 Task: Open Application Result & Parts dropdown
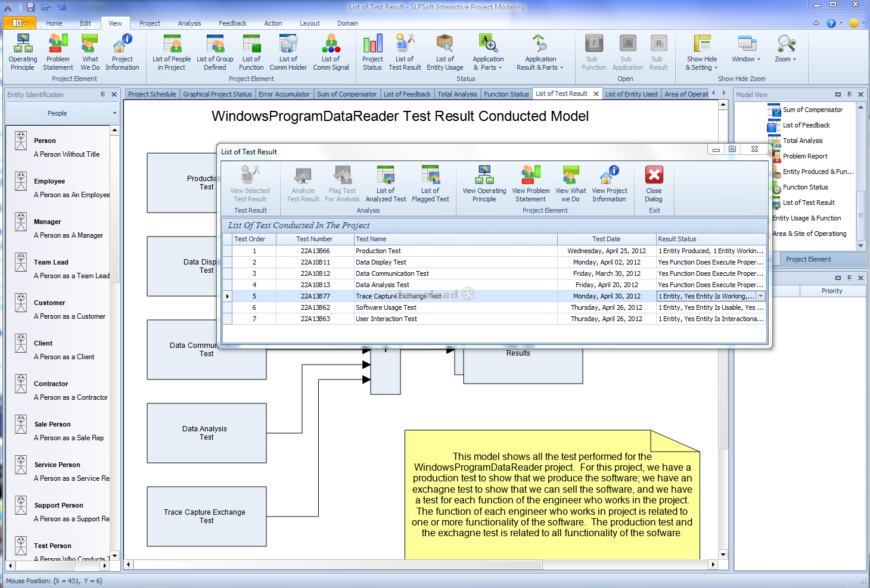pyautogui.click(x=540, y=52)
